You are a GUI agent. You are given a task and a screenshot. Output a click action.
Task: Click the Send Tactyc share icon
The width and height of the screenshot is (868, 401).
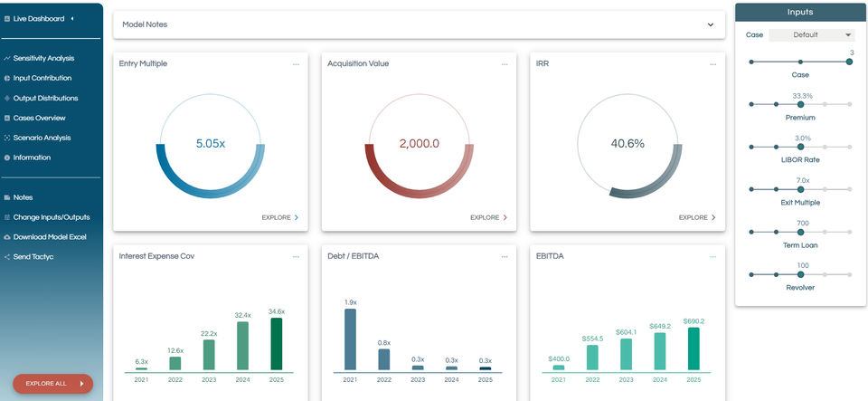[x=7, y=257]
